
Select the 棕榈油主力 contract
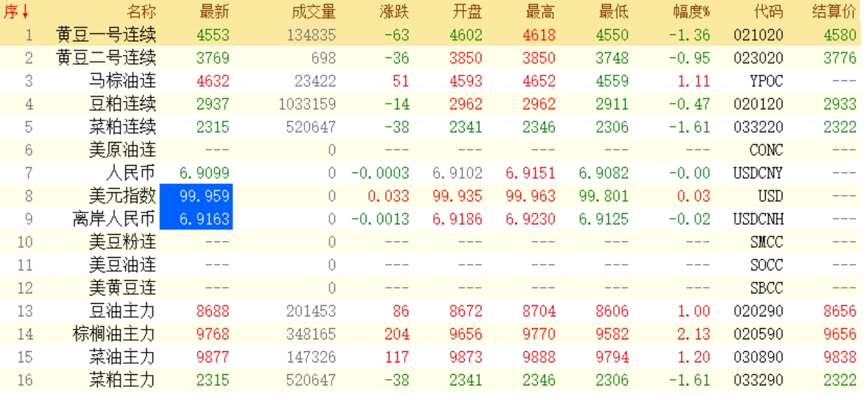[x=114, y=334]
